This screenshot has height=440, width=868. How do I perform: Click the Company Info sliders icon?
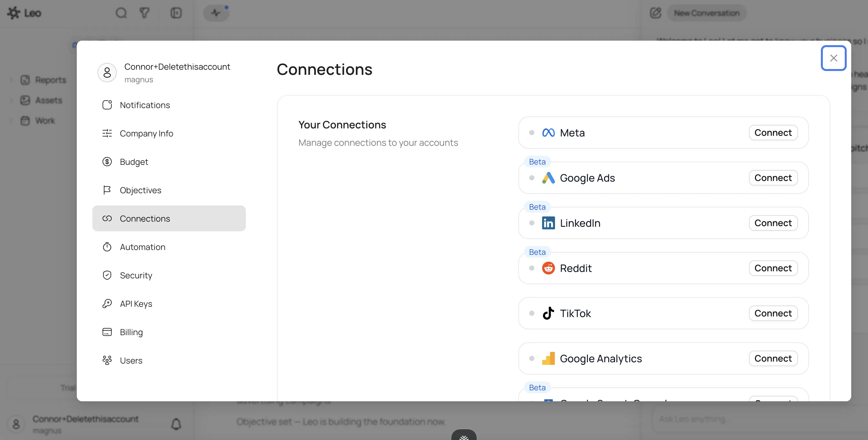click(107, 134)
